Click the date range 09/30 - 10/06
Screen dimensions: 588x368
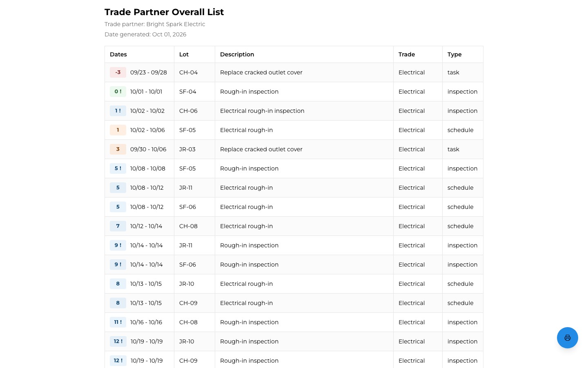coord(148,149)
